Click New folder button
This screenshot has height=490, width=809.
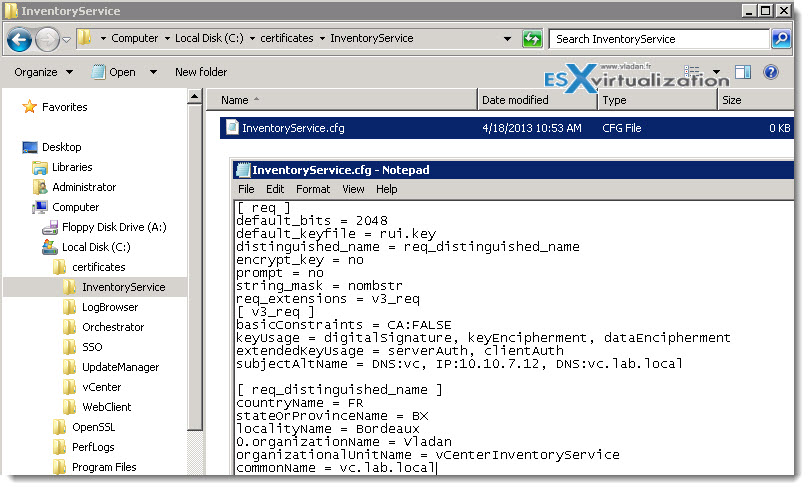tap(201, 72)
